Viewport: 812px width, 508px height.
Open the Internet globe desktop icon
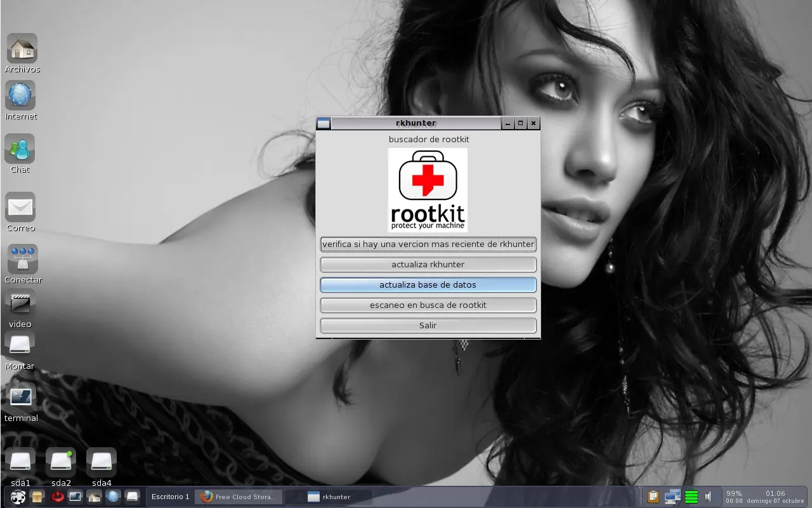[20, 95]
